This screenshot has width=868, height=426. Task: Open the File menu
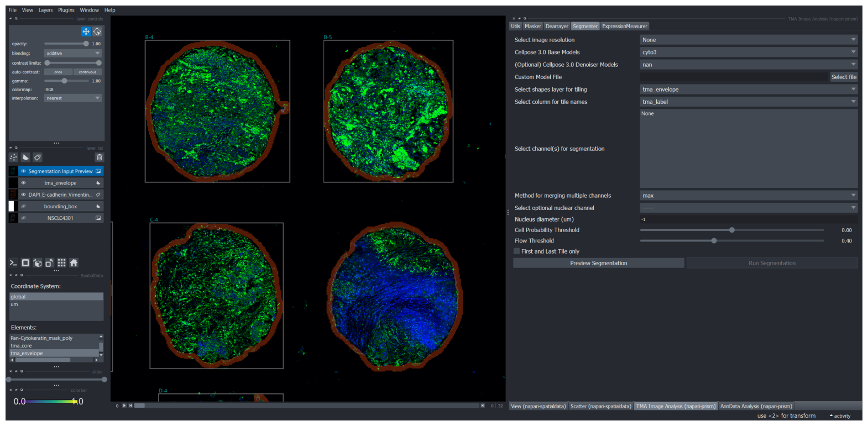coord(12,10)
